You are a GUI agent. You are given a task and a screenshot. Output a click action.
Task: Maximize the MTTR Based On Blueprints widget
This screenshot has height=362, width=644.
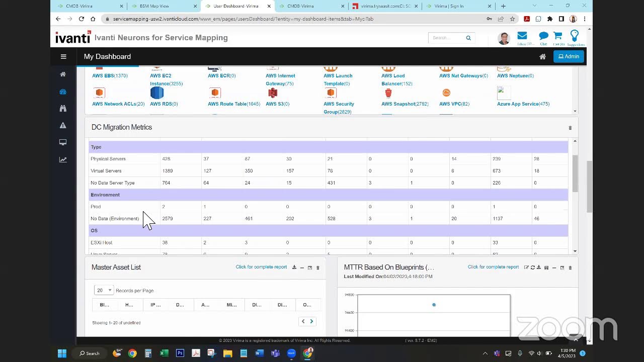[562, 267]
